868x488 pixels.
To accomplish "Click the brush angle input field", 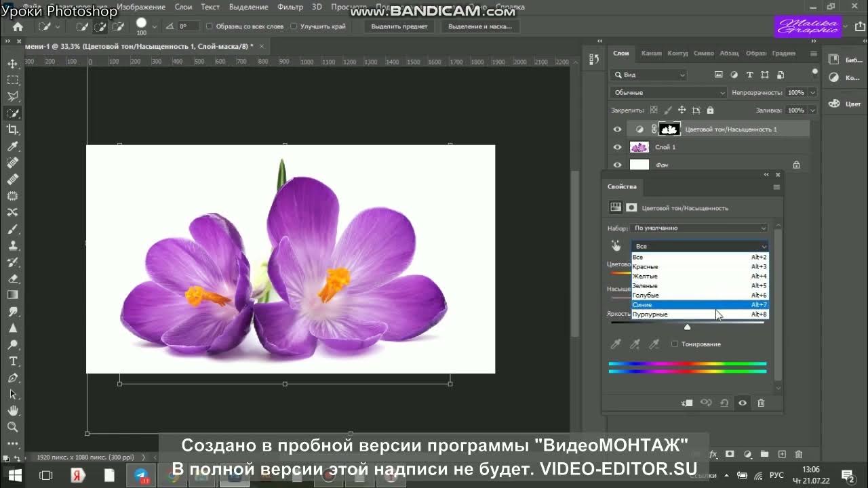I will coord(187,26).
